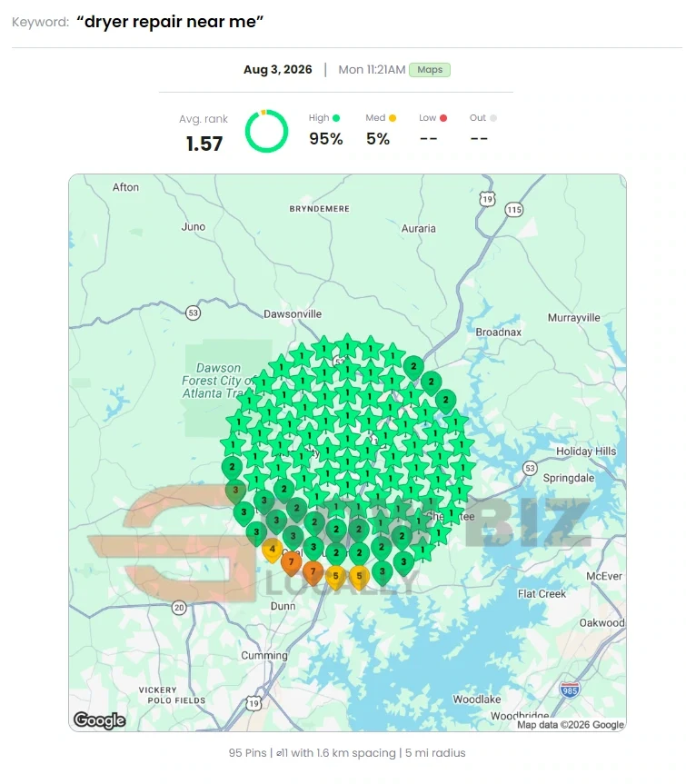Click the 1.57 average rank value
This screenshot has height=784, width=686.
tap(204, 144)
